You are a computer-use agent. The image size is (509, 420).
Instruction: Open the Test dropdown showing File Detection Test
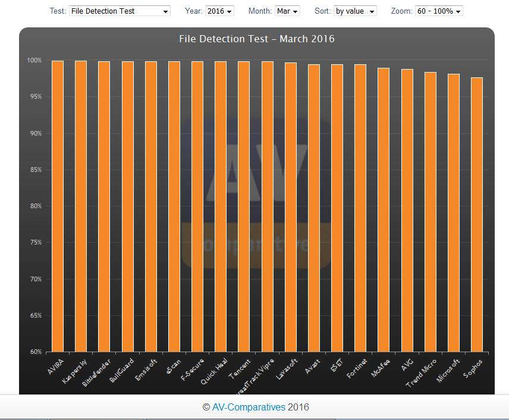click(x=120, y=11)
